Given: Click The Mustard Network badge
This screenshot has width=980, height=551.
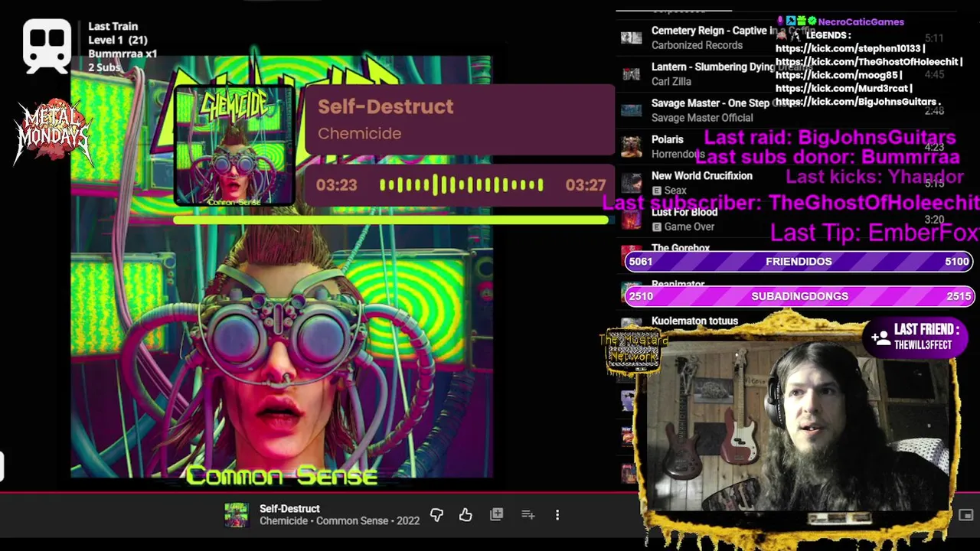Looking at the screenshot, I should [632, 351].
